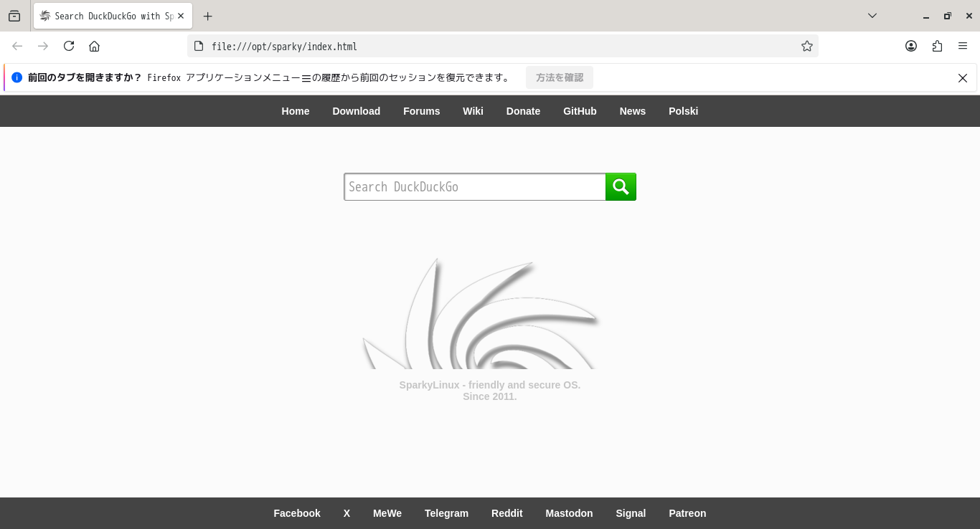Viewport: 980px width, 529px height.
Task: Open the Firefox application hamburger menu
Action: tap(963, 46)
